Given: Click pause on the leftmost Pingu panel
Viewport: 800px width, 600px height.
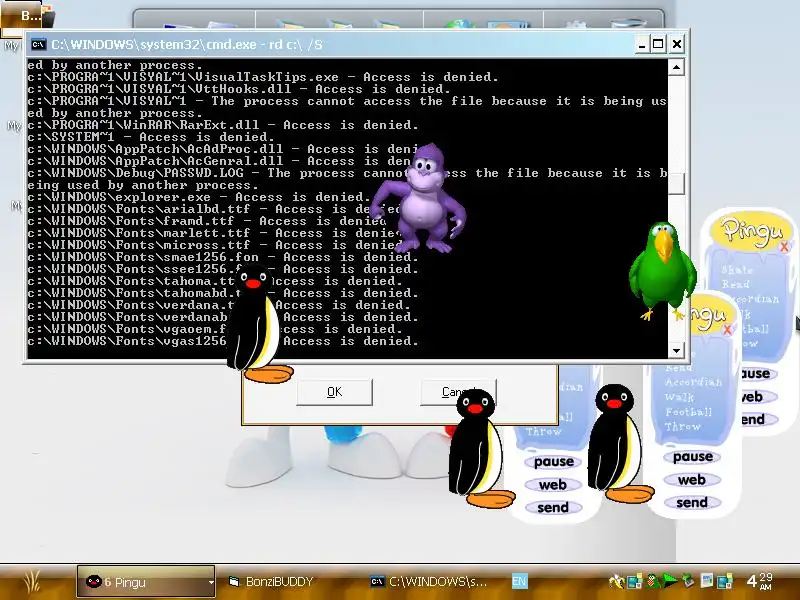Looking at the screenshot, I should [553, 462].
